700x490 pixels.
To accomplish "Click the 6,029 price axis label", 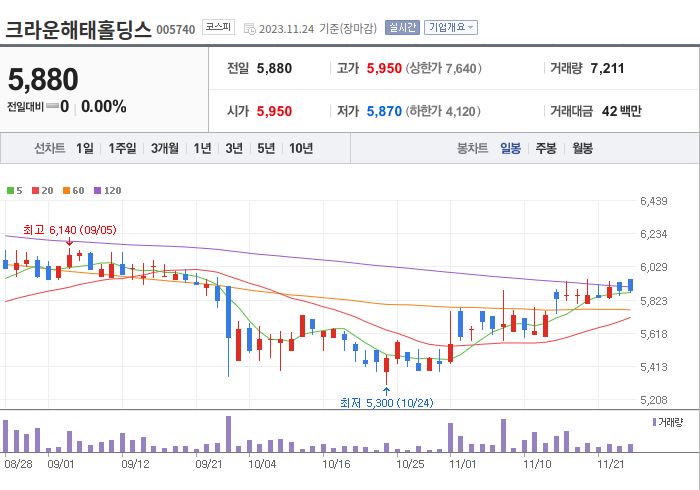I will pos(654,267).
